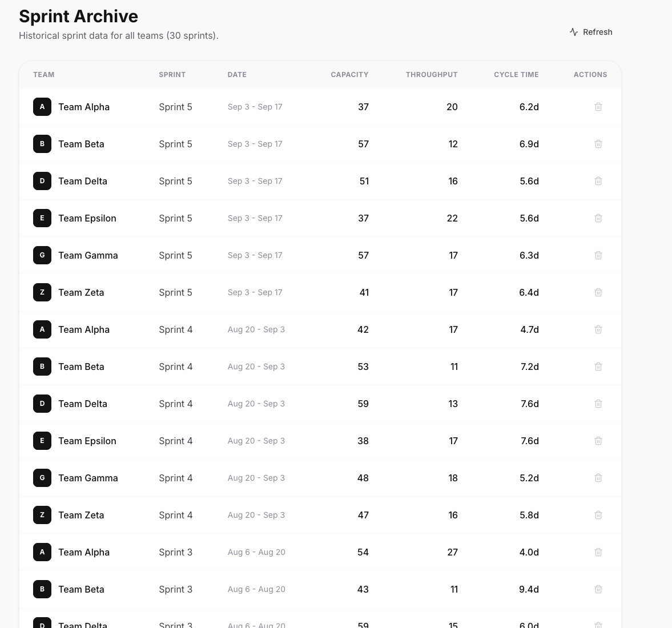This screenshot has width=672, height=628.
Task: Delete Team Zeta Sprint 4 row
Action: click(598, 515)
